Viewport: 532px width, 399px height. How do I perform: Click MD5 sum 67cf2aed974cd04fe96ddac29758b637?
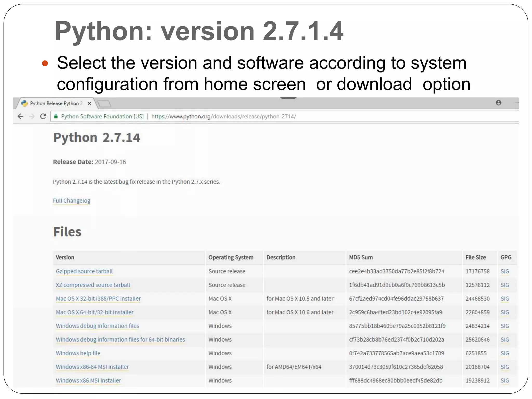[x=396, y=299]
